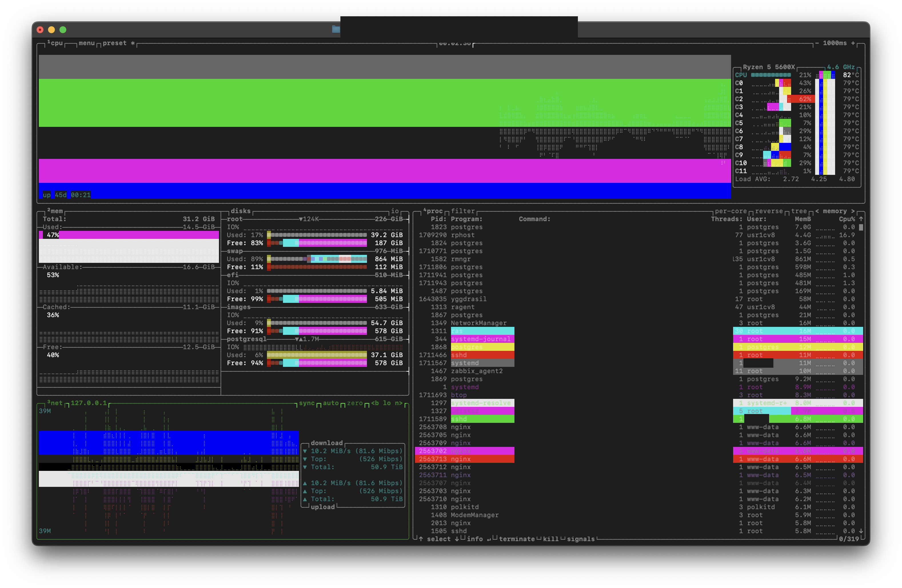The width and height of the screenshot is (902, 588).
Task: Click the b-previous arrow for net interface lo
Action: (375, 403)
